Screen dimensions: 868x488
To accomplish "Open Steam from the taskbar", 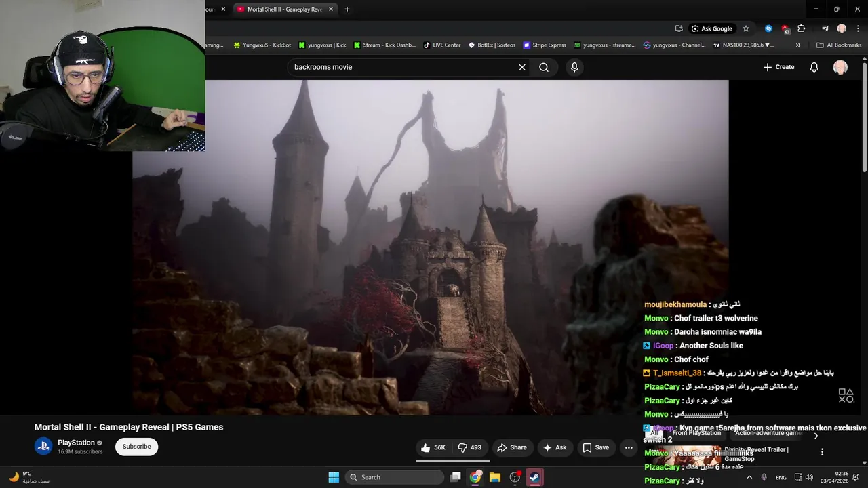I will (x=534, y=477).
